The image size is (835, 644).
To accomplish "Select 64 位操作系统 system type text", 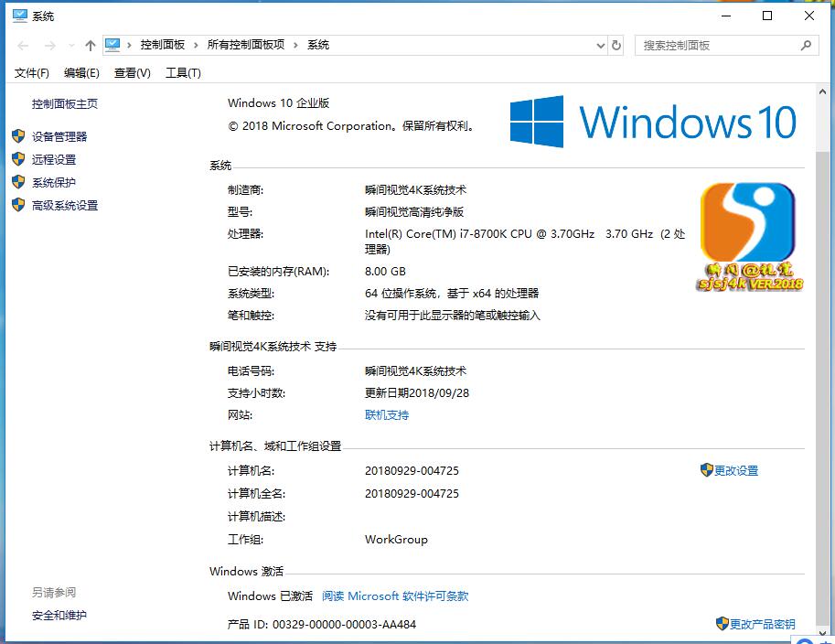I will 452,294.
